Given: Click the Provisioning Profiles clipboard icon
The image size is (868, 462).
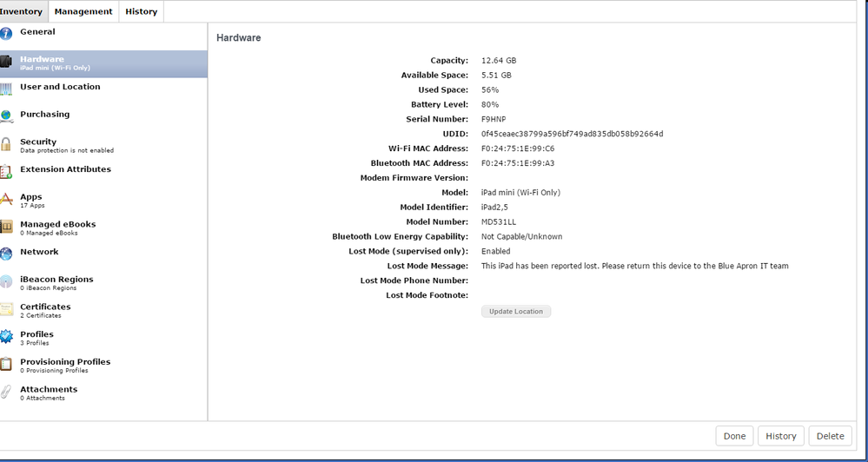Looking at the screenshot, I should pyautogui.click(x=5, y=364).
